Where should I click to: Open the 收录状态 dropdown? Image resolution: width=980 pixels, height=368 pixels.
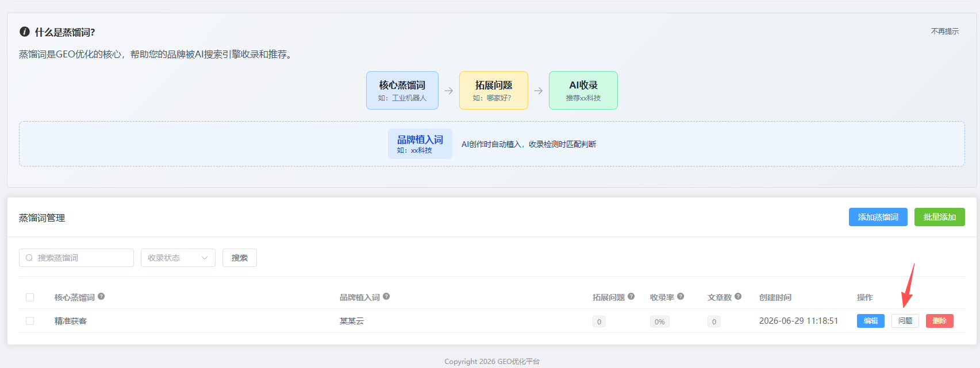pos(178,258)
